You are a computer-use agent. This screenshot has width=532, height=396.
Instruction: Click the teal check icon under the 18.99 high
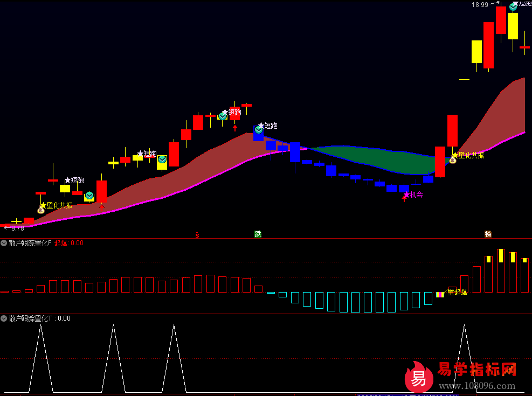coord(513,7)
